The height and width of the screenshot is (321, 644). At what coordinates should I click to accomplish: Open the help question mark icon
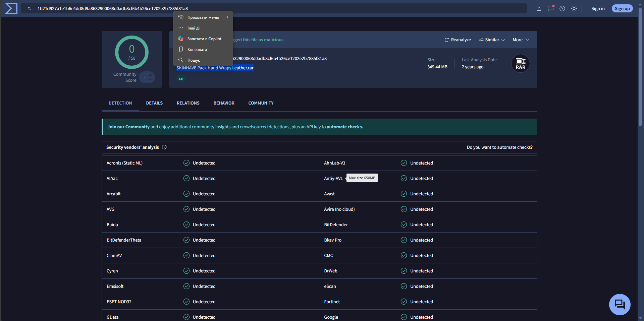[562, 9]
